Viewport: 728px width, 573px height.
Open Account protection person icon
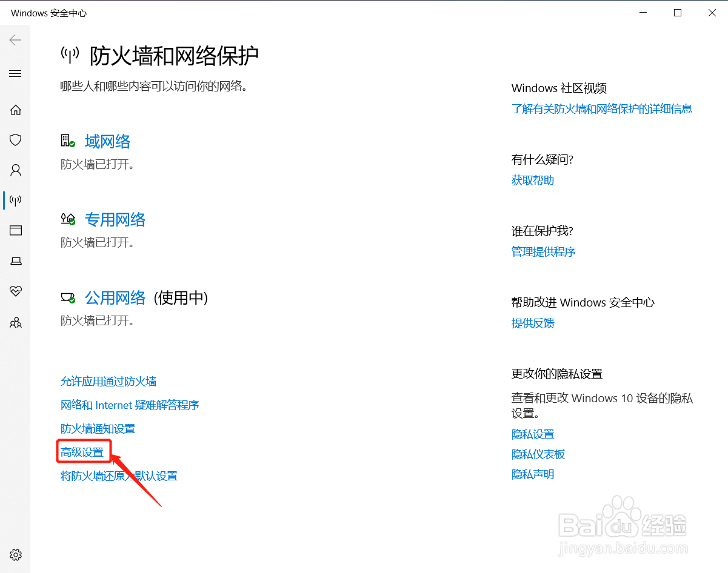(x=16, y=170)
